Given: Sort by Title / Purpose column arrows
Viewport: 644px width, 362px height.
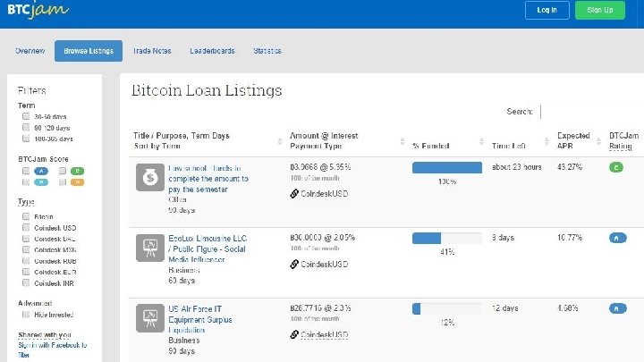Looking at the screenshot, I should click(x=280, y=141).
